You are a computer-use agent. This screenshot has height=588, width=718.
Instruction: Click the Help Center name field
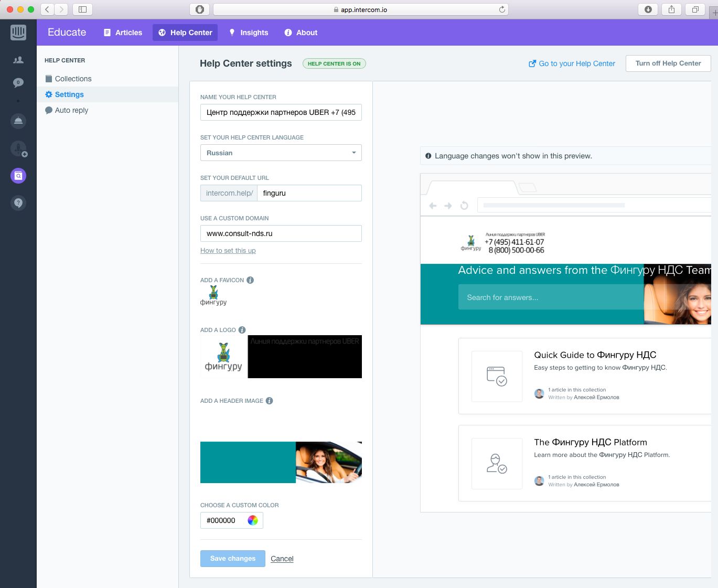[281, 112]
